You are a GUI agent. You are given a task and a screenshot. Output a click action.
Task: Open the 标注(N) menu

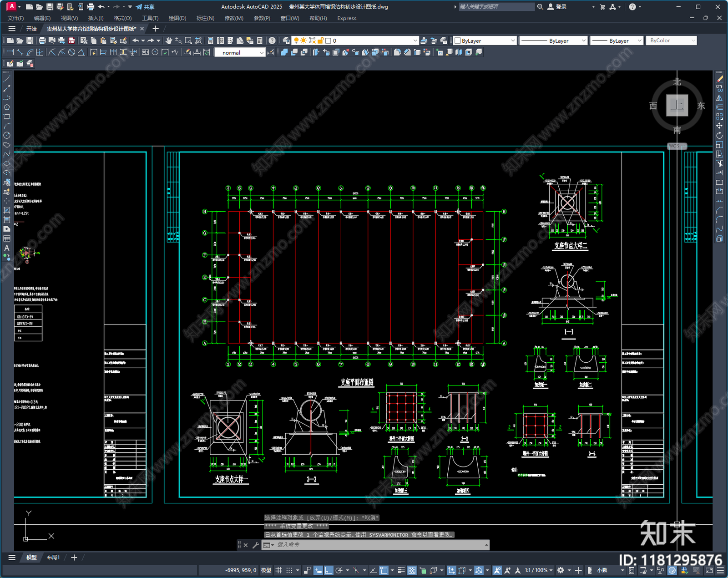point(205,18)
